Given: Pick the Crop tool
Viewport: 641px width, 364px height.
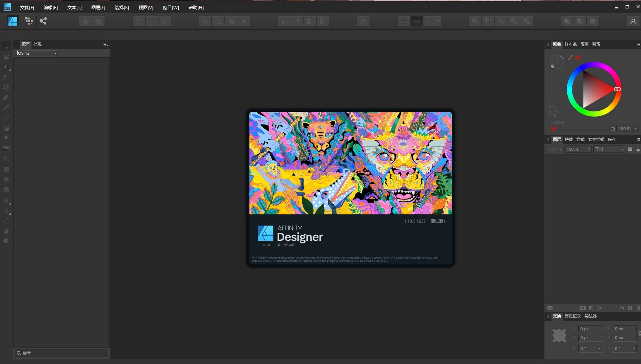Looking at the screenshot, I should (x=6, y=159).
